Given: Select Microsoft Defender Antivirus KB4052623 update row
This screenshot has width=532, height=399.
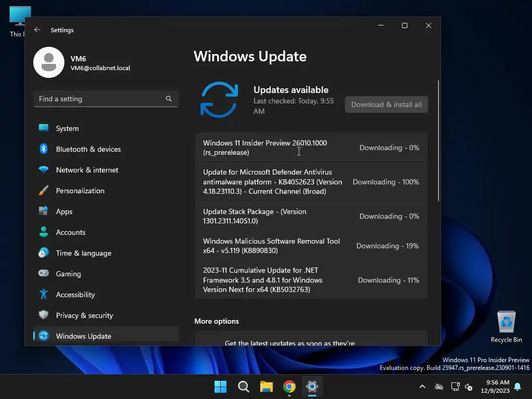Looking at the screenshot, I should (311, 181).
